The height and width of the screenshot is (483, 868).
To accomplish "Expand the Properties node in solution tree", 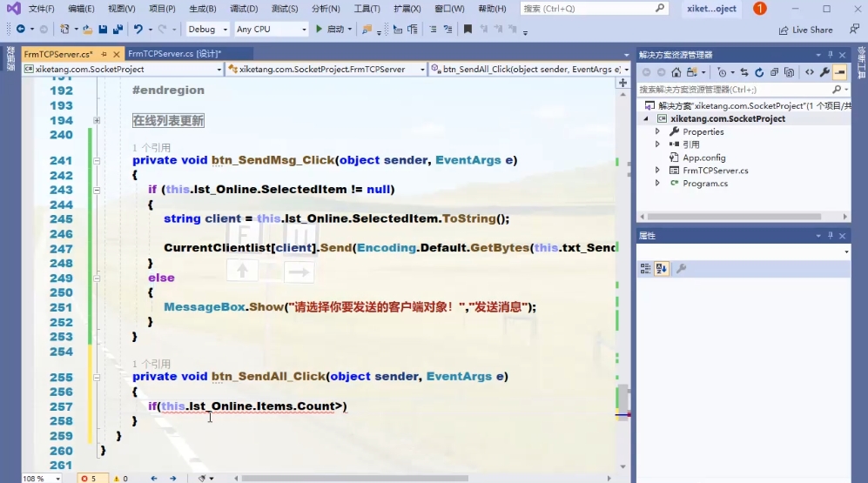I will (x=657, y=131).
